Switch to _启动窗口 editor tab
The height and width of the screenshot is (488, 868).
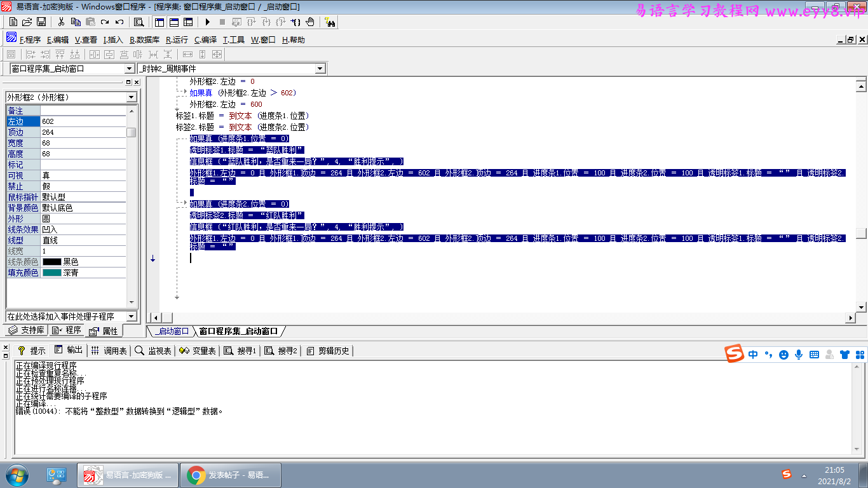coord(172,331)
